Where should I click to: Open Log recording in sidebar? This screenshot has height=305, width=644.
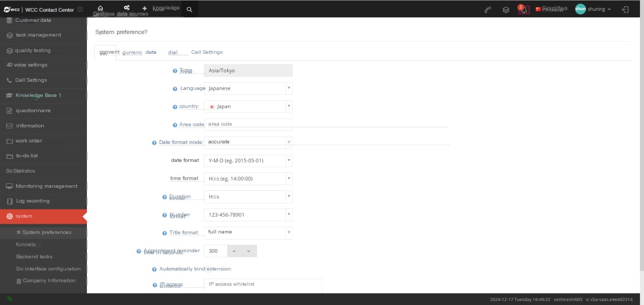(x=43, y=201)
